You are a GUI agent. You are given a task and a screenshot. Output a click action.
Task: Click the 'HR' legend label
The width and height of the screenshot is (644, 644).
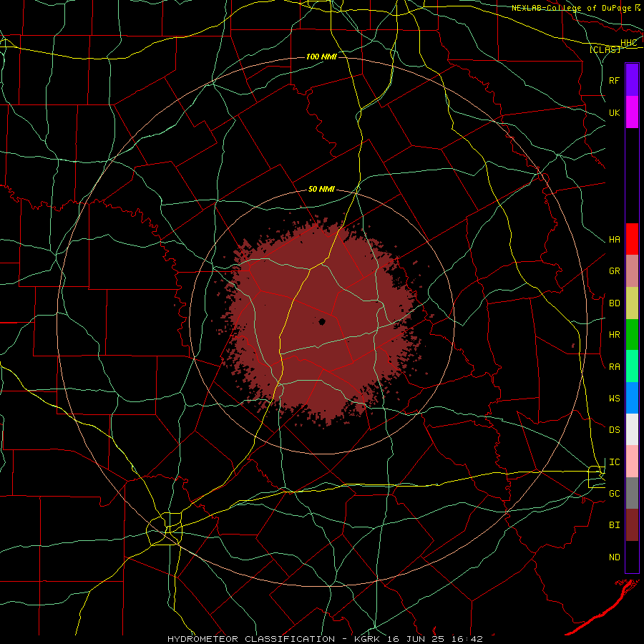click(614, 335)
